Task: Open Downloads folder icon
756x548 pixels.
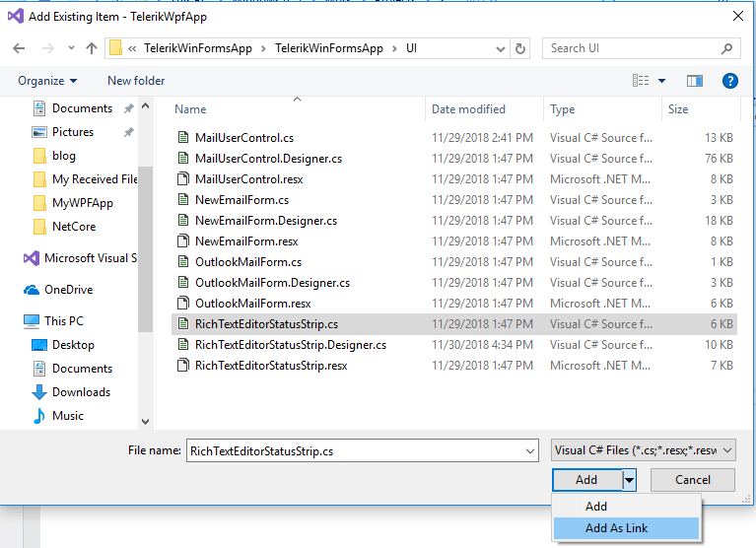Action: click(39, 392)
